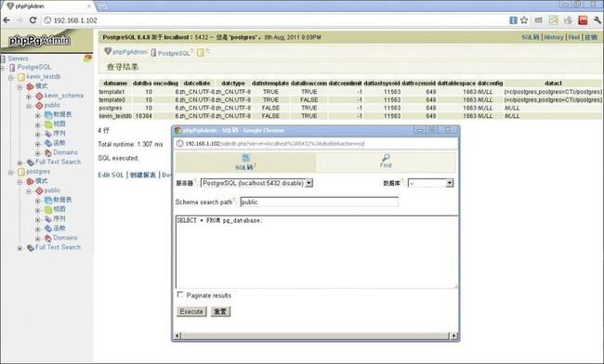Click the magnifier Find icon in SQL popup
The height and width of the screenshot is (364, 604).
(x=386, y=157)
